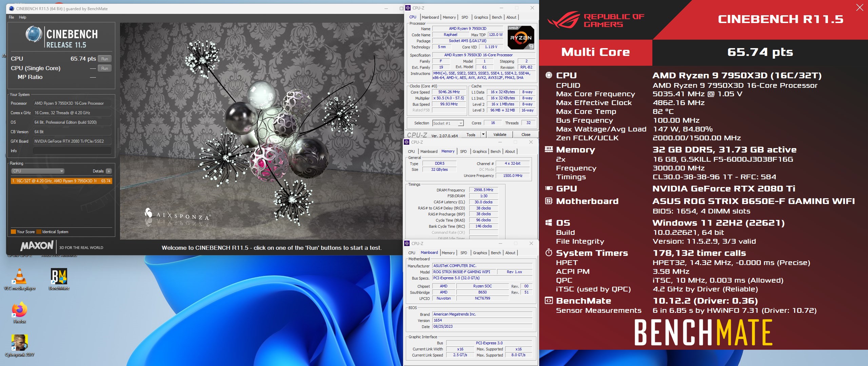
Task: Switch to Mainboard tab in top CPU-Z window
Action: 430,17
